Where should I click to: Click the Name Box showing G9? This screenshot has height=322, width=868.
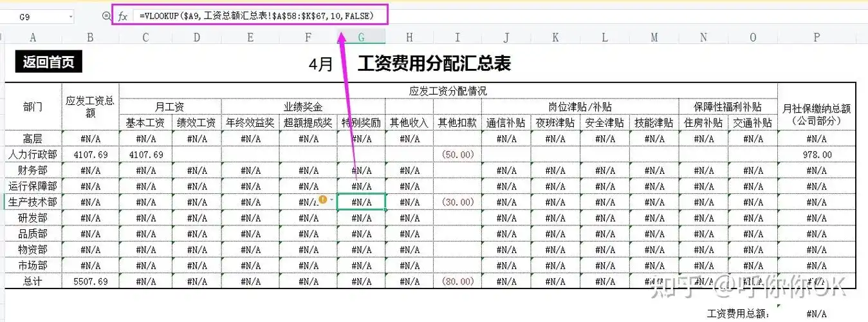click(x=37, y=17)
